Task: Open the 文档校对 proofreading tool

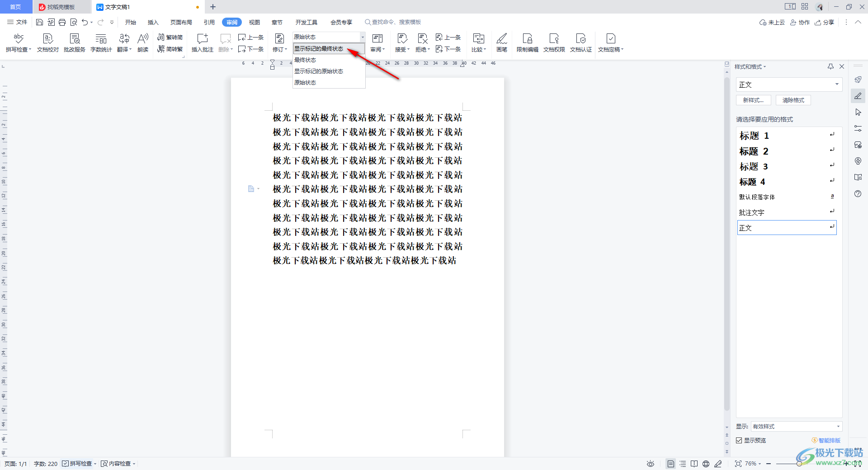Action: point(48,43)
